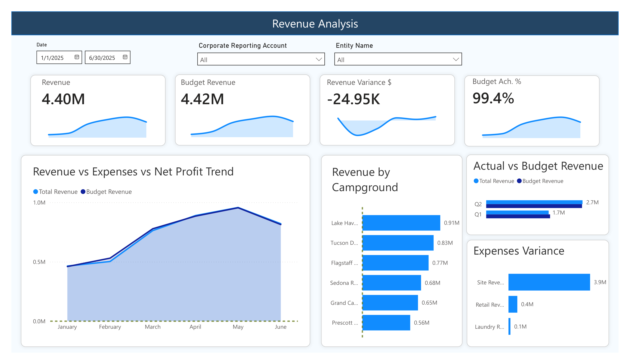Viewport: 630px width, 364px height.
Task: Expand the Entity Name dropdown chevron
Action: click(x=456, y=59)
